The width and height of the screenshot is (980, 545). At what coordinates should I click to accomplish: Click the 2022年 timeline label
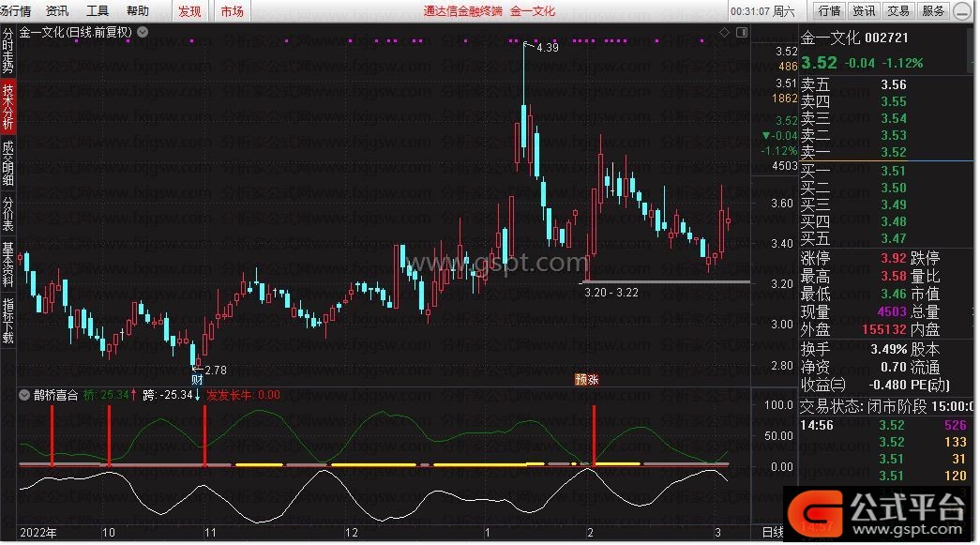38,533
